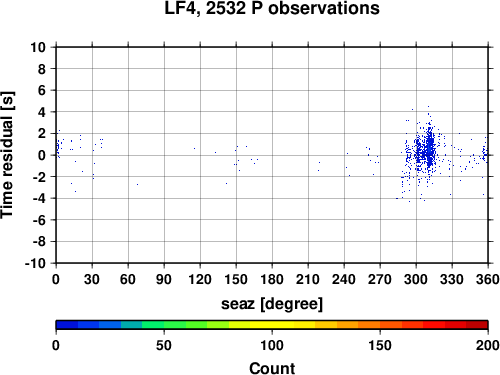The image size is (500, 375).
Task: Click the x-axis tick label 240
Action: [344, 279]
